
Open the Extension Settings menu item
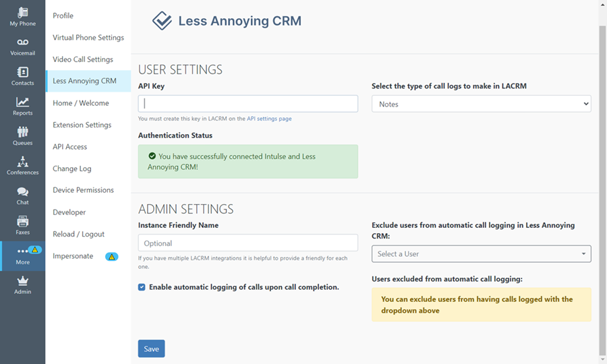click(82, 125)
